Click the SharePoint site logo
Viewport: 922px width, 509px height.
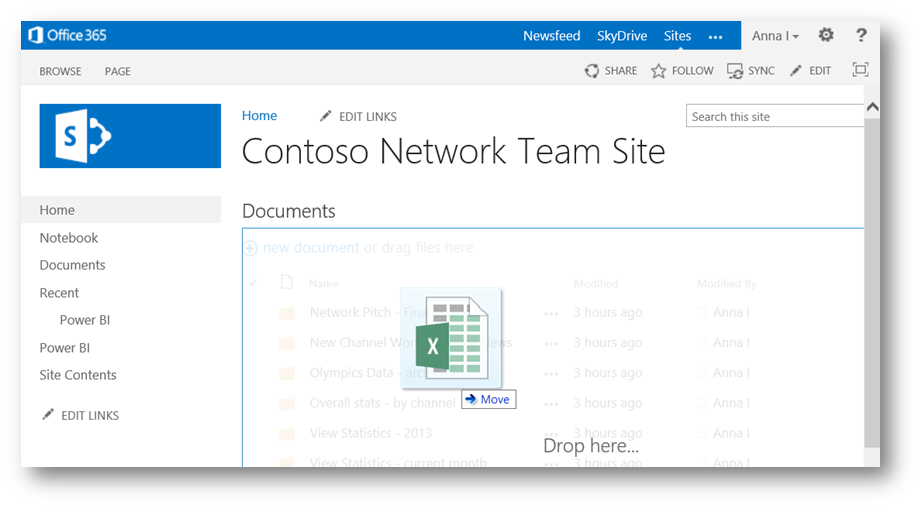(130, 136)
